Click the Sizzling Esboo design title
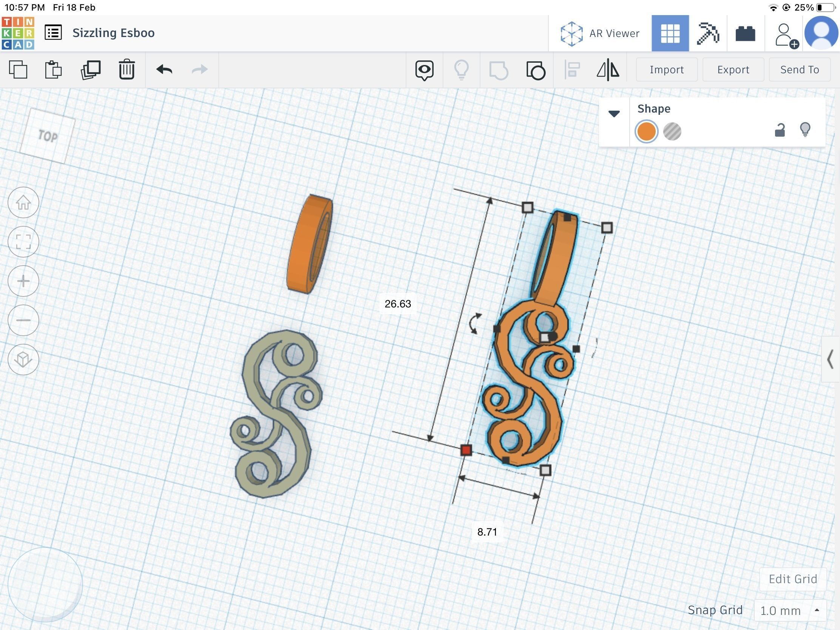The width and height of the screenshot is (840, 630). (114, 32)
